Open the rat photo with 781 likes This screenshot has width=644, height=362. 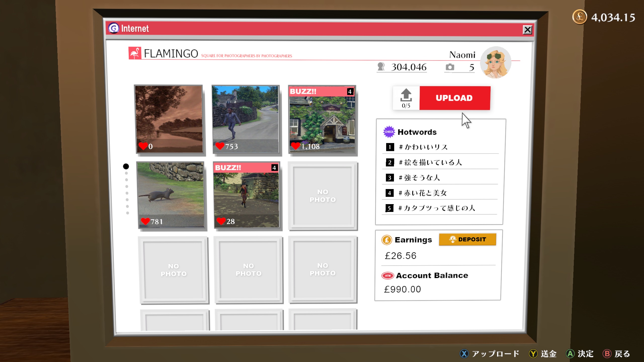(171, 195)
